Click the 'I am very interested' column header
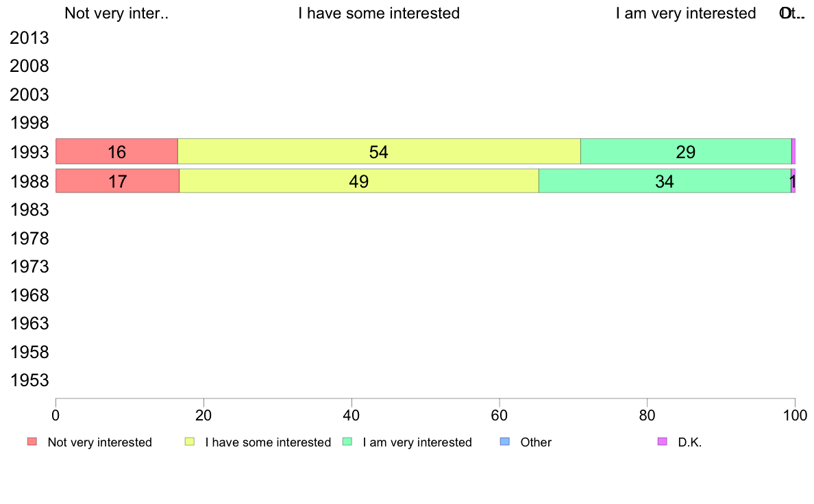Image resolution: width=814 pixels, height=504 pixels. (x=686, y=13)
